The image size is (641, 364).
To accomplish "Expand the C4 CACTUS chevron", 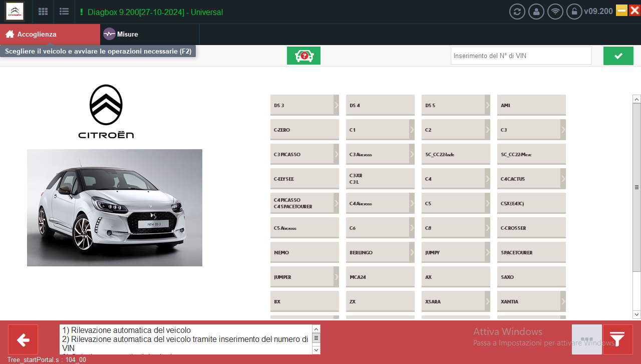I will (x=563, y=179).
